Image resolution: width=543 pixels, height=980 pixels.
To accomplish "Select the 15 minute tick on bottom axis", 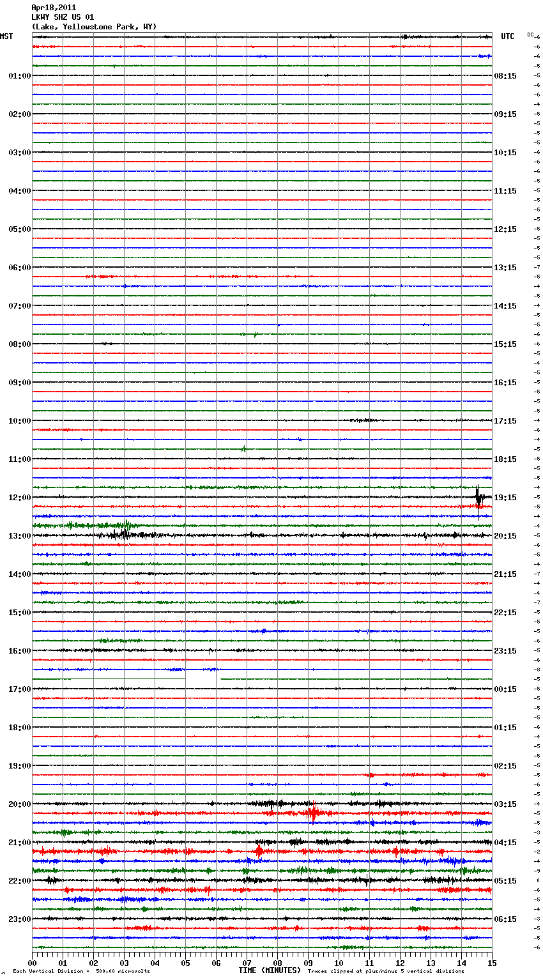I will click(491, 963).
